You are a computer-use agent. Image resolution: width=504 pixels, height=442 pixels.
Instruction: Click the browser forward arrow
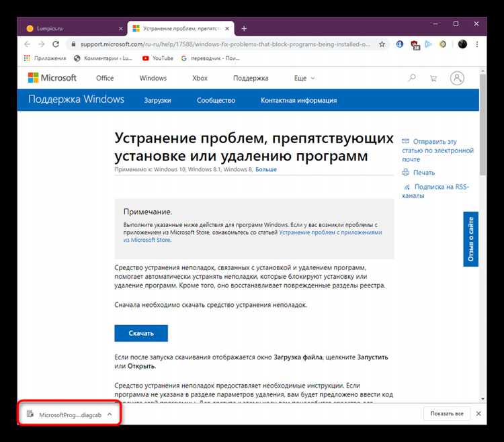(42, 44)
